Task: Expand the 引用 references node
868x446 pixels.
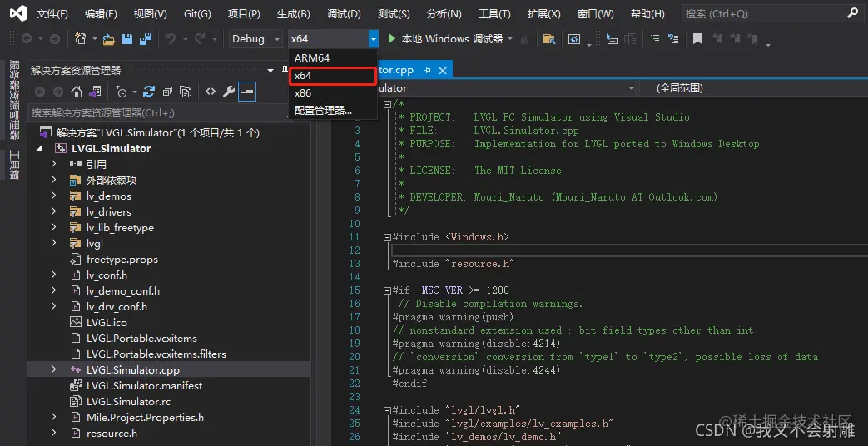Action: (54, 164)
